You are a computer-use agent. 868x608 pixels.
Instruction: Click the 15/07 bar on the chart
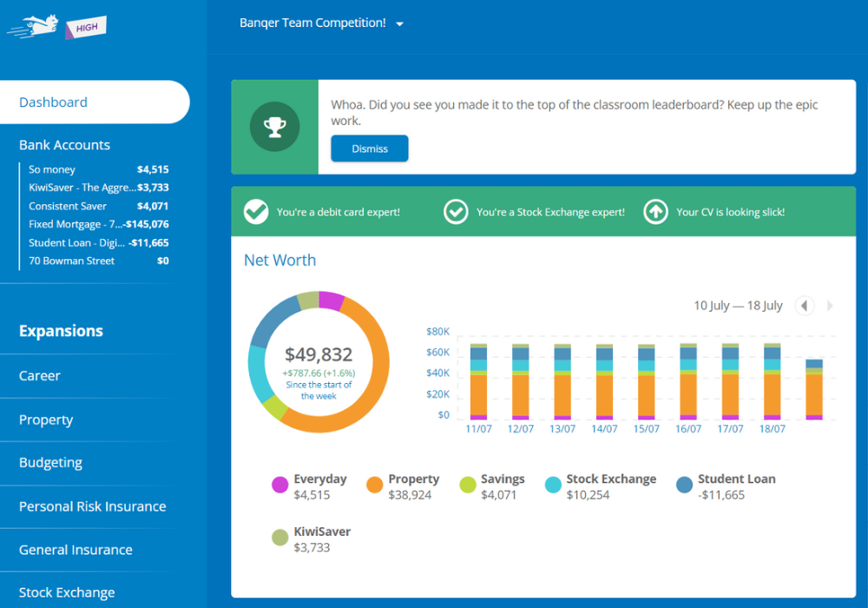(645, 382)
